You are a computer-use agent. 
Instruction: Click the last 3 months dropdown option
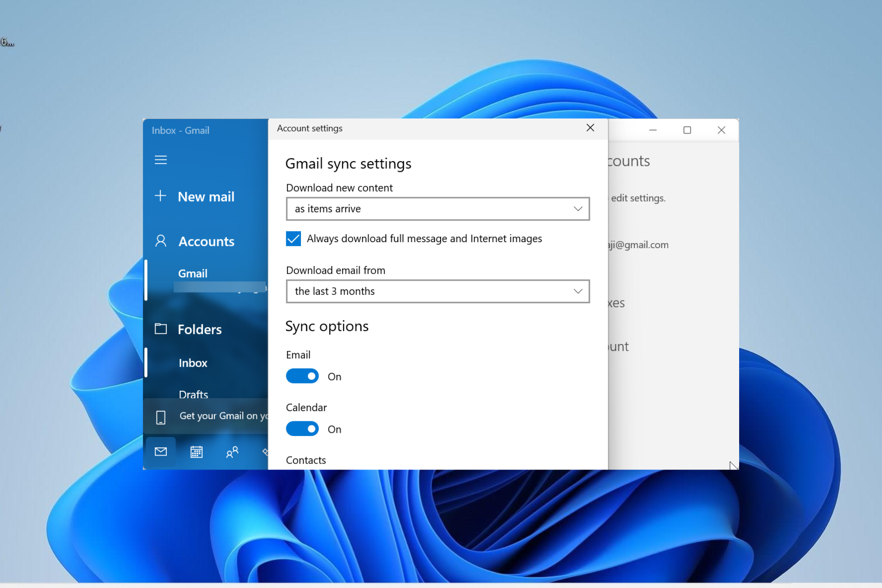tap(437, 291)
